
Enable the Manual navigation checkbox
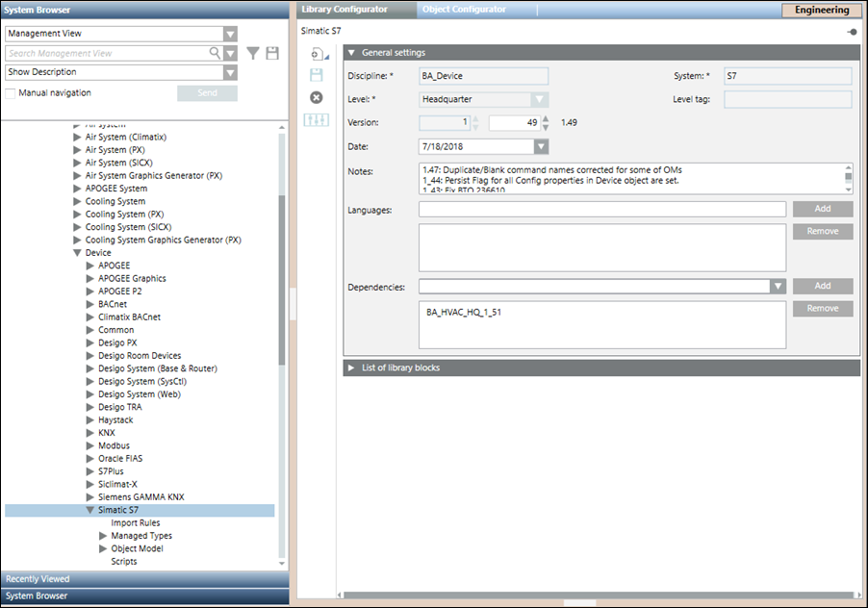[x=11, y=93]
